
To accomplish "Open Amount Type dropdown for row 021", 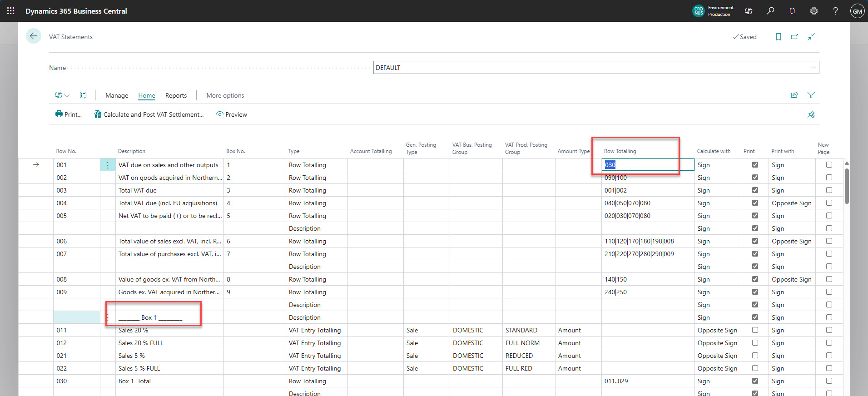I will tap(579, 356).
